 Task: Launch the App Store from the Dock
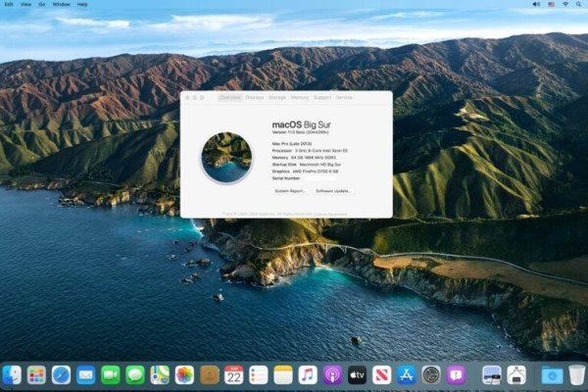tap(407, 375)
